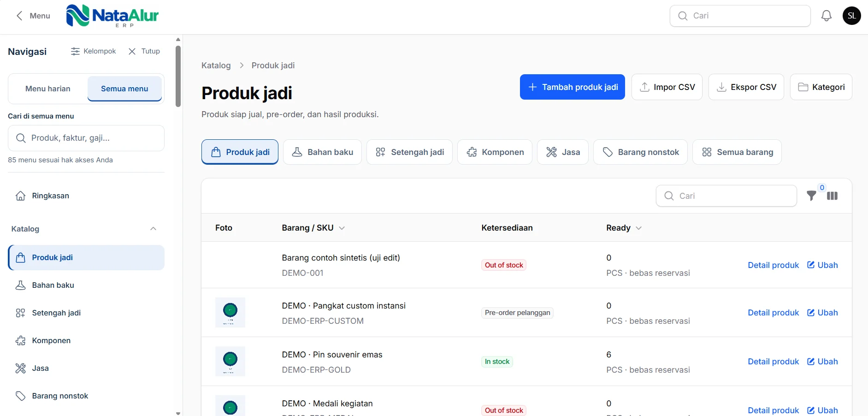Open the notifications bell
This screenshot has height=416, width=868.
pos(827,16)
